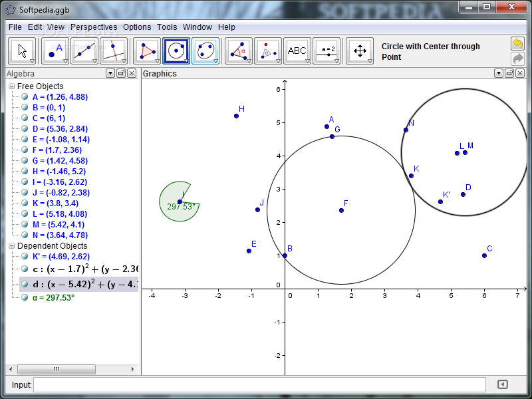Image resolution: width=532 pixels, height=399 pixels.
Task: Open the Edit menu
Action: click(35, 27)
